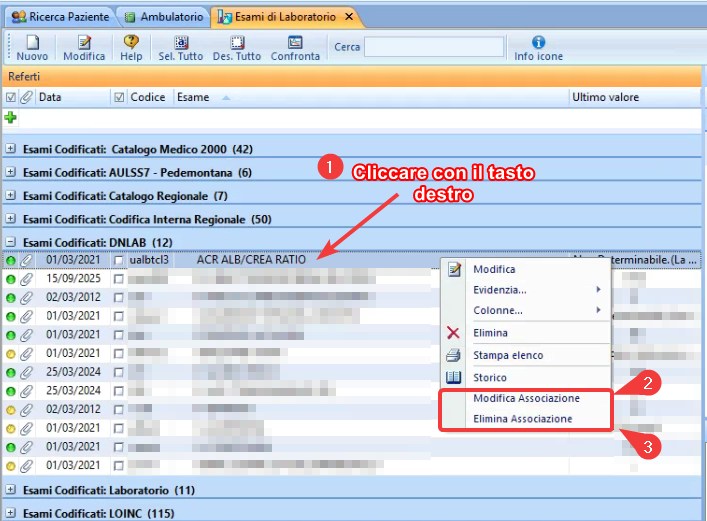
Task: Expand Codifica Interna Regionale group
Action: coord(10,219)
